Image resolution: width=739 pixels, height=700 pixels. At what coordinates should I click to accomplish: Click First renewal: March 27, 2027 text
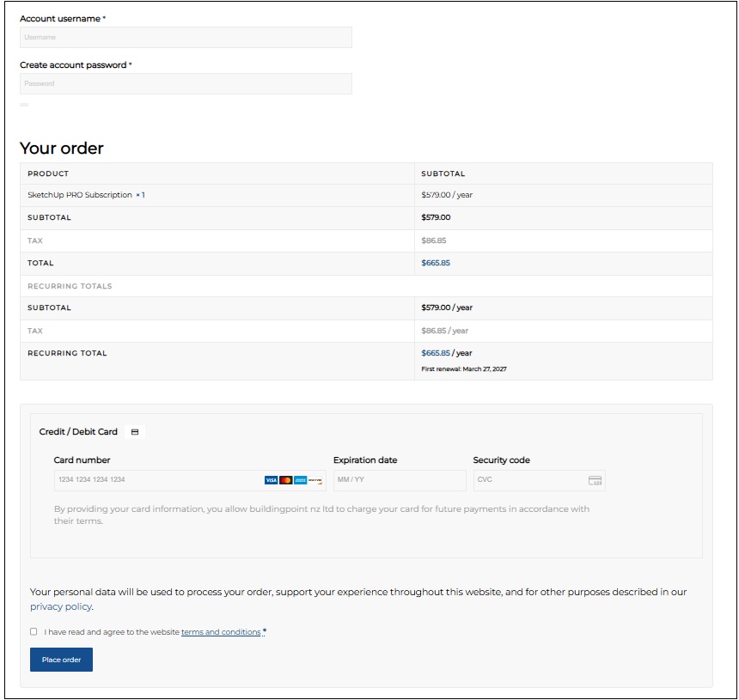pyautogui.click(x=464, y=368)
